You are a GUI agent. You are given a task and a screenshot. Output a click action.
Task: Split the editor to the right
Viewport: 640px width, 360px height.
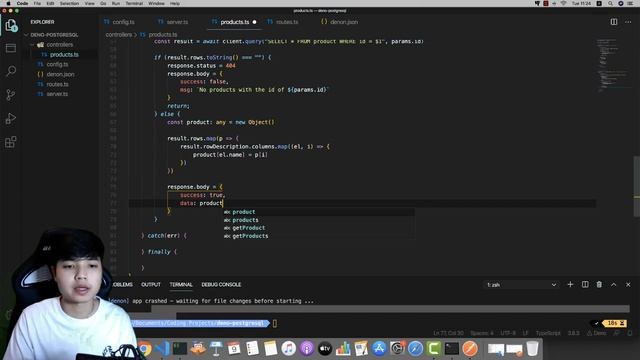click(x=613, y=22)
